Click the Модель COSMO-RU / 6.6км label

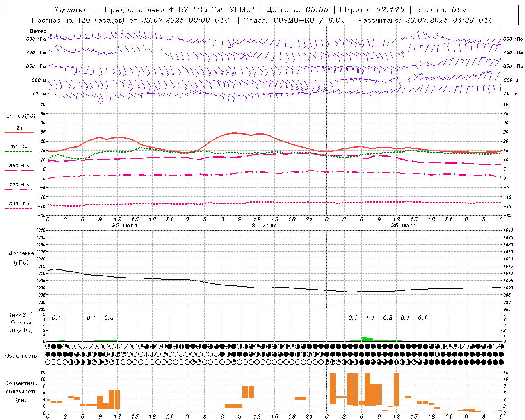click(x=296, y=20)
